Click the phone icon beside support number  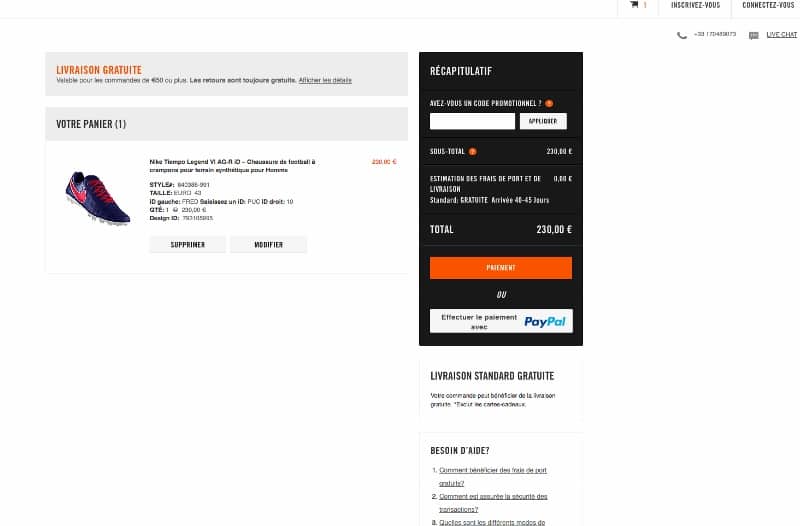click(x=682, y=35)
